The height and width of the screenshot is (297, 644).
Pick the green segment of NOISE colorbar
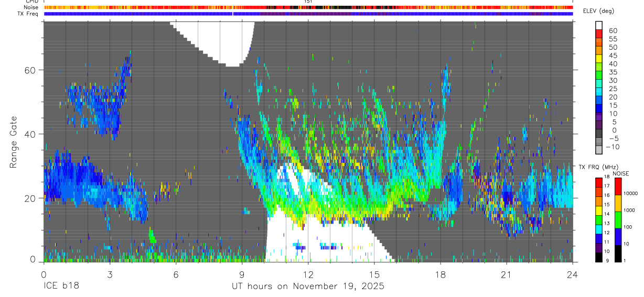click(x=618, y=220)
